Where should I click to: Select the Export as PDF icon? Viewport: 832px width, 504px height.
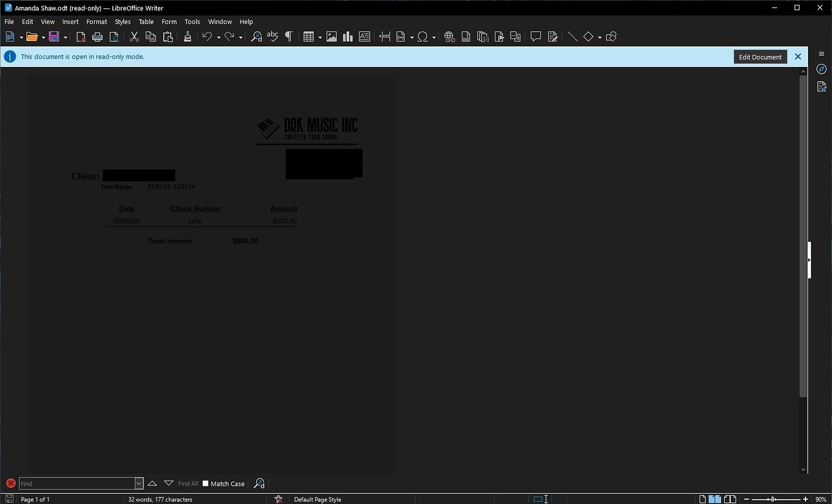81,36
